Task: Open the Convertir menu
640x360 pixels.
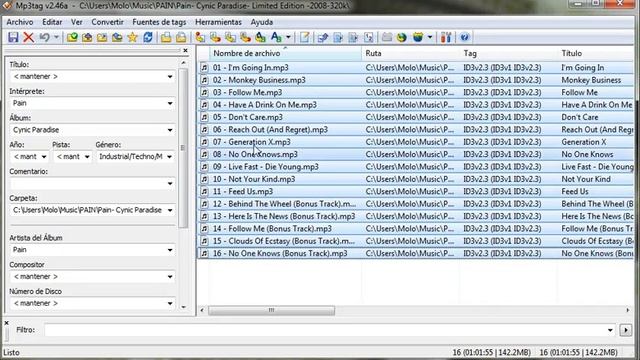Action: [x=107, y=22]
